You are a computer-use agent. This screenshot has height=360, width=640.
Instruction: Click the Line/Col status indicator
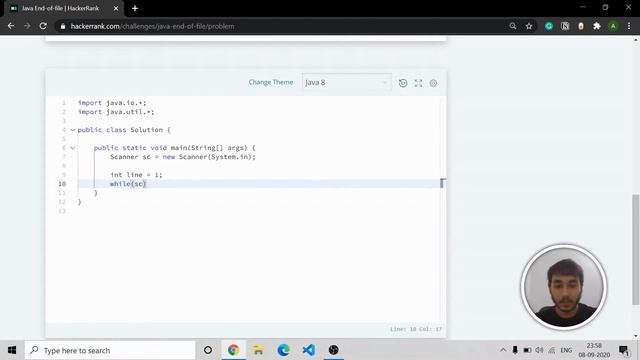click(x=416, y=329)
